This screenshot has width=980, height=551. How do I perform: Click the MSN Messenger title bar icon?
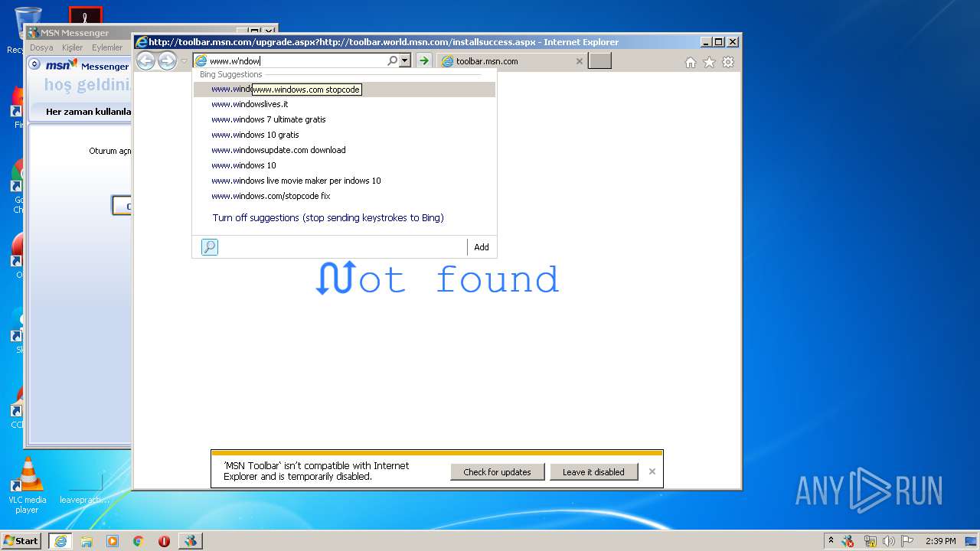[x=33, y=33]
